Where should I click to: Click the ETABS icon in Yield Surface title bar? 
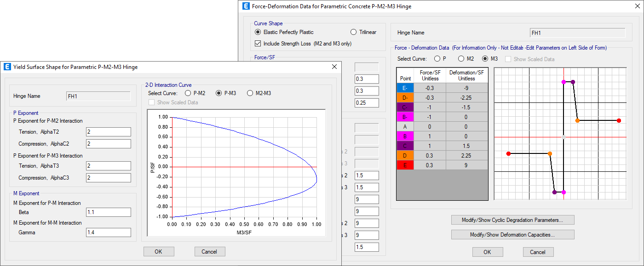coord(7,67)
